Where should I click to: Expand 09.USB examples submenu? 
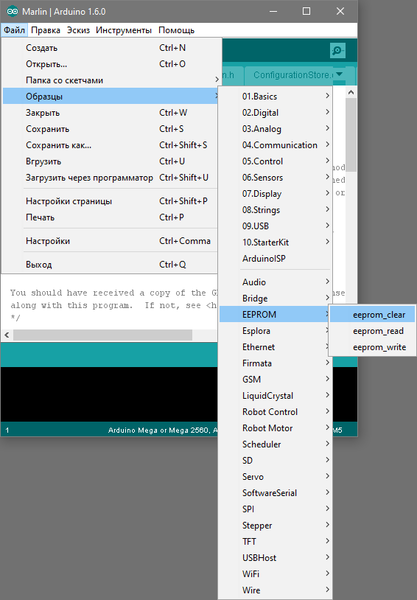tap(276, 226)
